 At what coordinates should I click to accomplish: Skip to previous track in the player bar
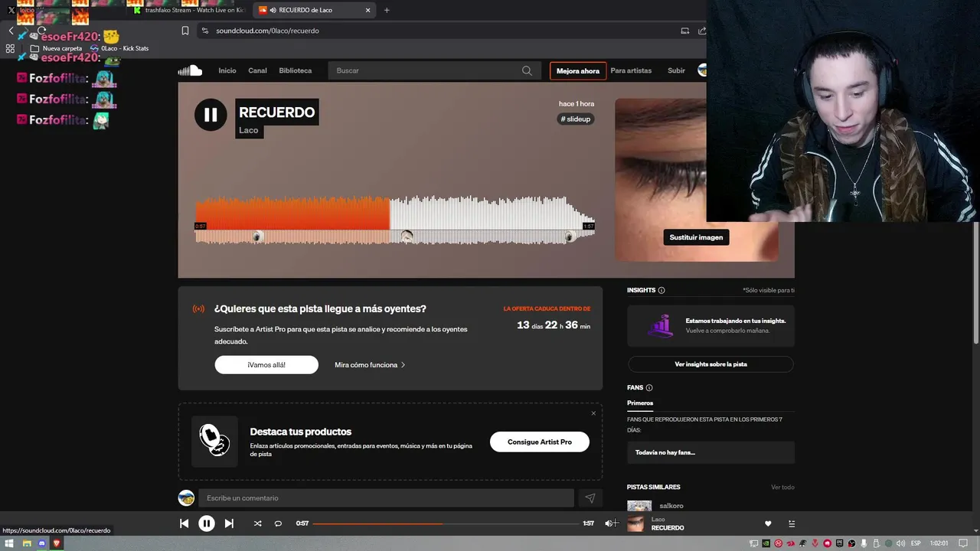(184, 523)
